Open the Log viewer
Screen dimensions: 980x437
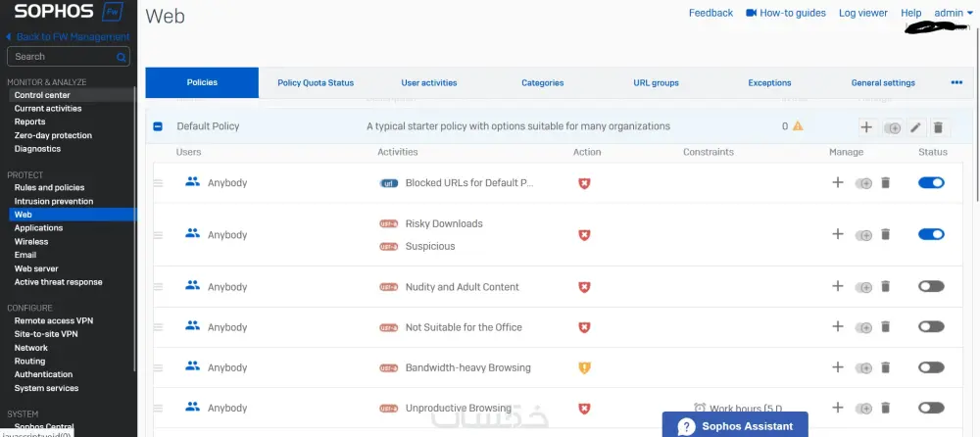pos(863,13)
